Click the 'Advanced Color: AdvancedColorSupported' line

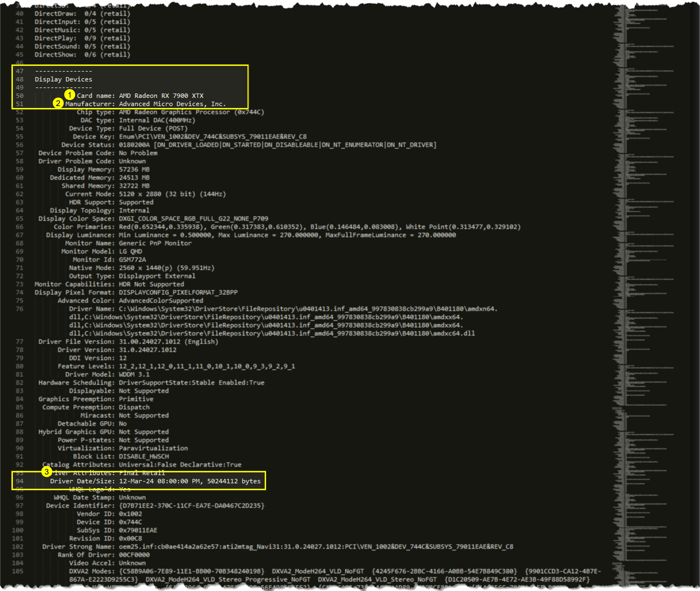coord(130,301)
